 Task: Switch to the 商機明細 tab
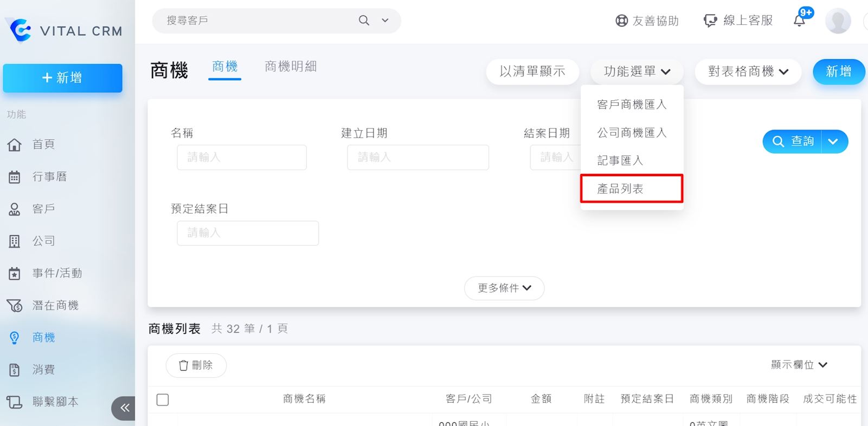tap(291, 67)
